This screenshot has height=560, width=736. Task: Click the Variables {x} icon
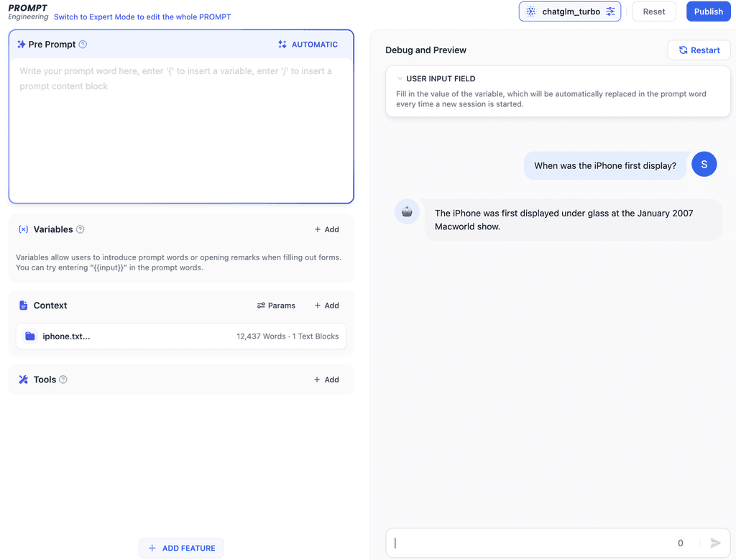pyautogui.click(x=23, y=229)
